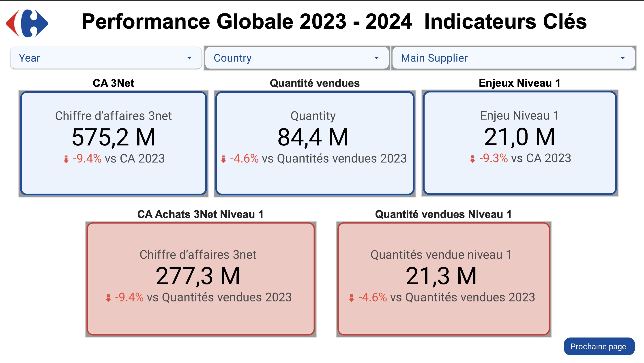Screen dimensions: 644x363
Task: Click the CA Achats 3Net Niveau 1 heading
Action: point(200,214)
